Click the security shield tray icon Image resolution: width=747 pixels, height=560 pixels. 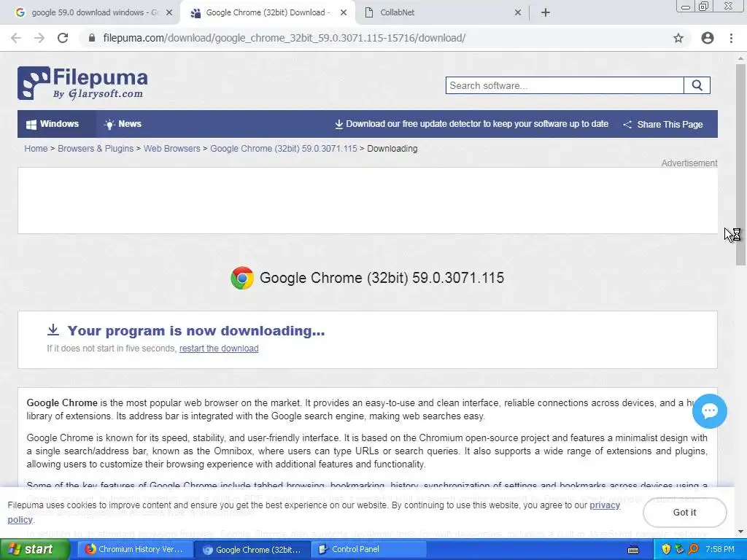(666, 549)
